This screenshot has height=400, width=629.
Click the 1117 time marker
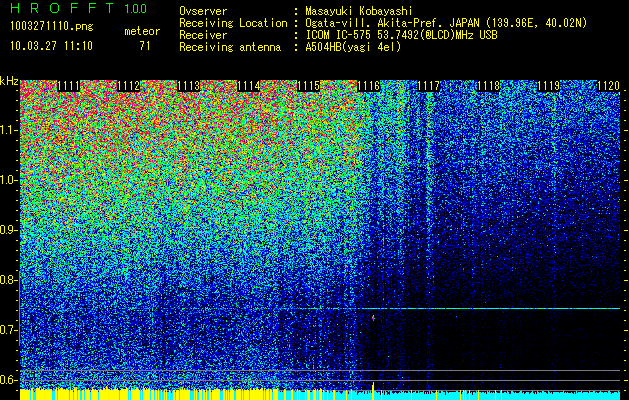tap(428, 86)
